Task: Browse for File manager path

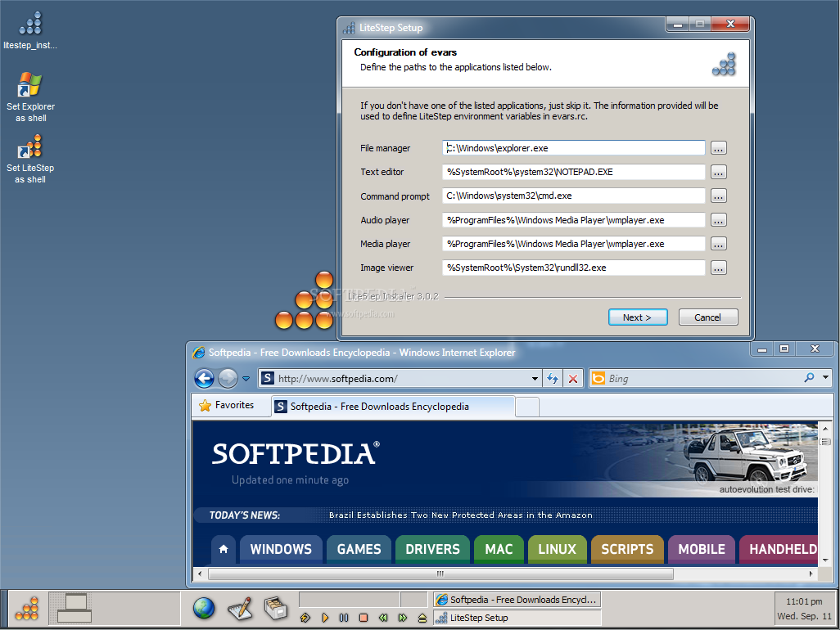Action: pos(718,148)
